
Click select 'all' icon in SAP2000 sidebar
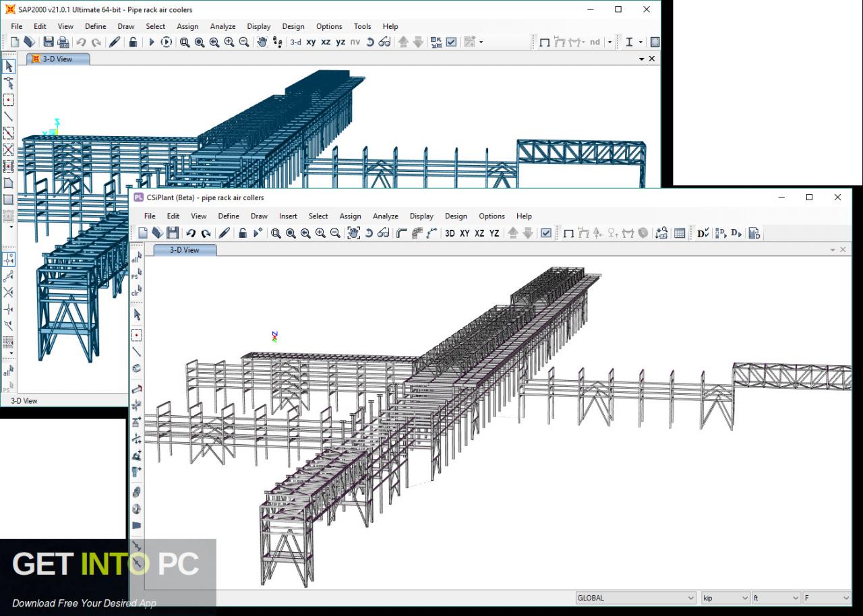9,371
